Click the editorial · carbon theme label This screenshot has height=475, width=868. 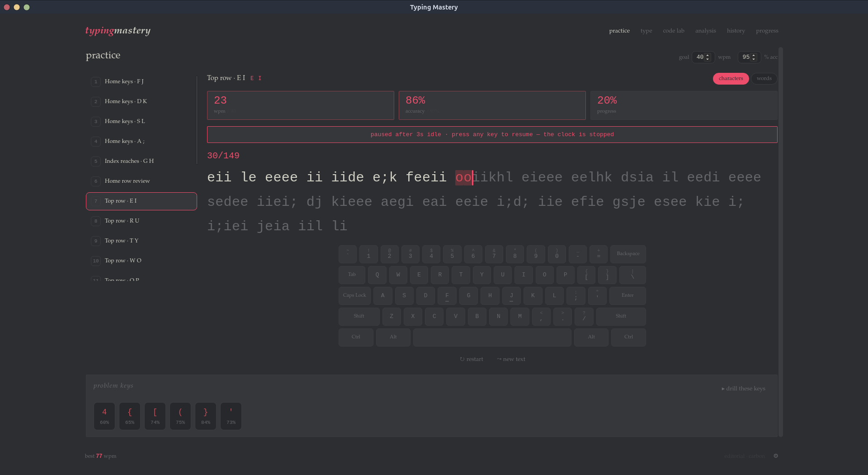click(745, 456)
